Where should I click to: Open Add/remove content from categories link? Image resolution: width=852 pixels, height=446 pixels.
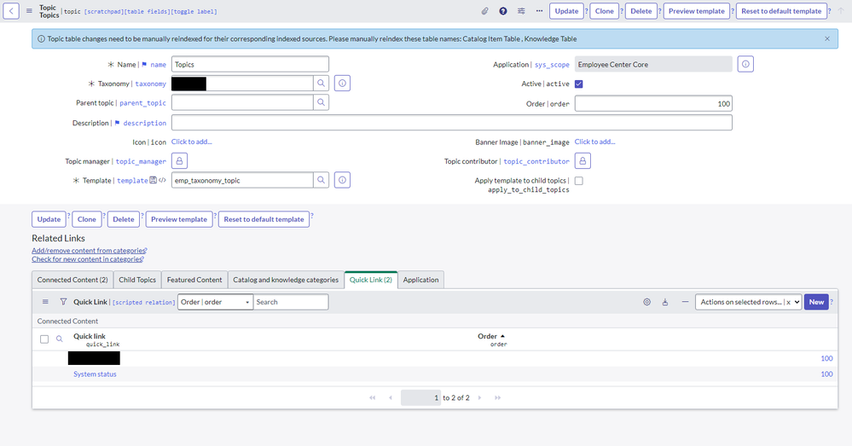[89, 250]
